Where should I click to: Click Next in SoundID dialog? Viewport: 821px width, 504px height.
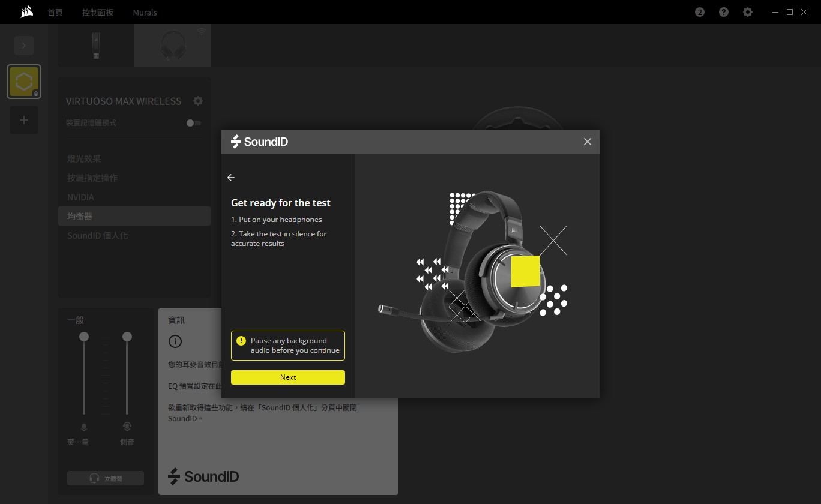288,377
